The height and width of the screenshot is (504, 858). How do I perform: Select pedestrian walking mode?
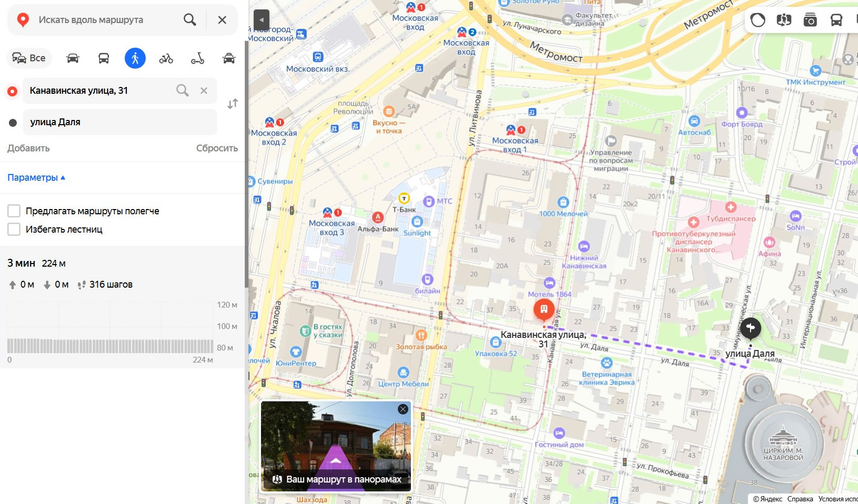(x=135, y=58)
